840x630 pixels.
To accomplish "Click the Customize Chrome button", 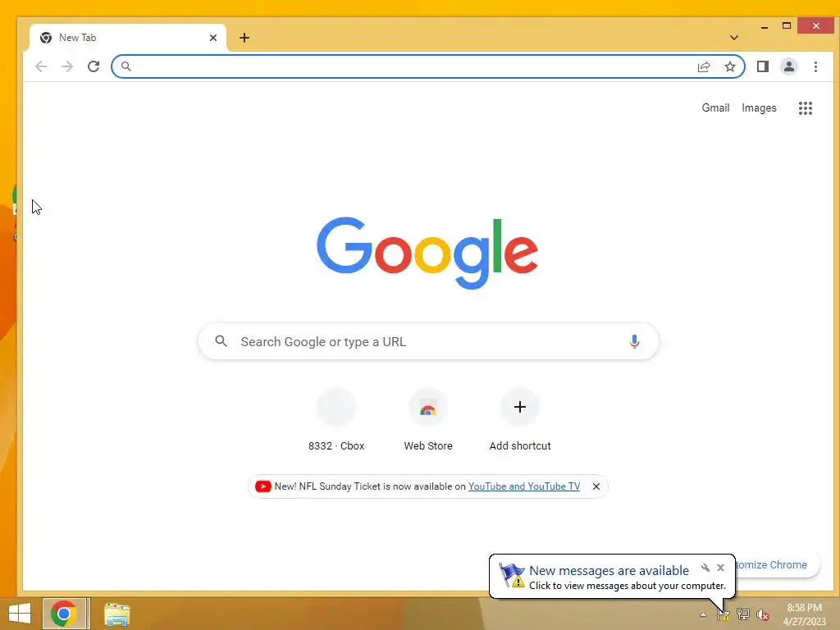I will tap(777, 564).
